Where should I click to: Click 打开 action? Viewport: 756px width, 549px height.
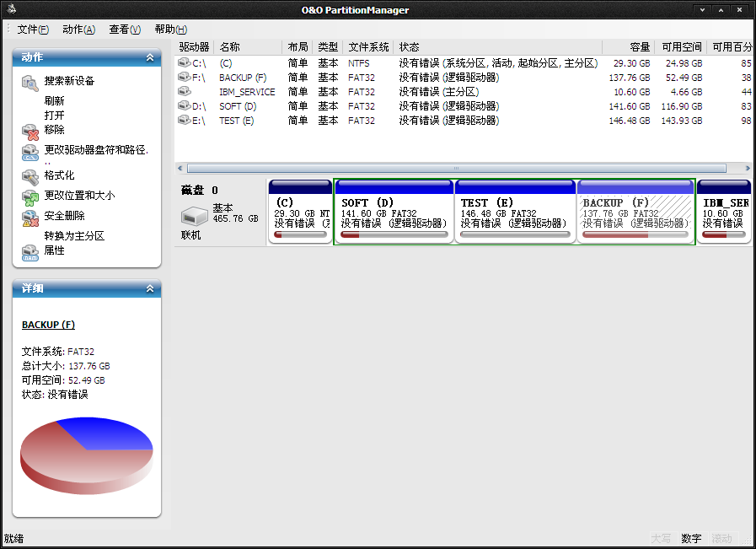[x=54, y=116]
